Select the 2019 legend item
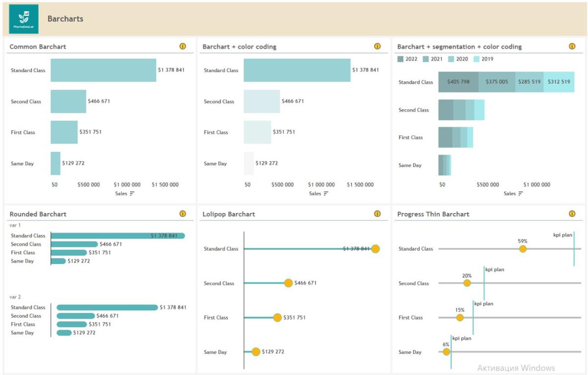The image size is (588, 375). point(483,59)
